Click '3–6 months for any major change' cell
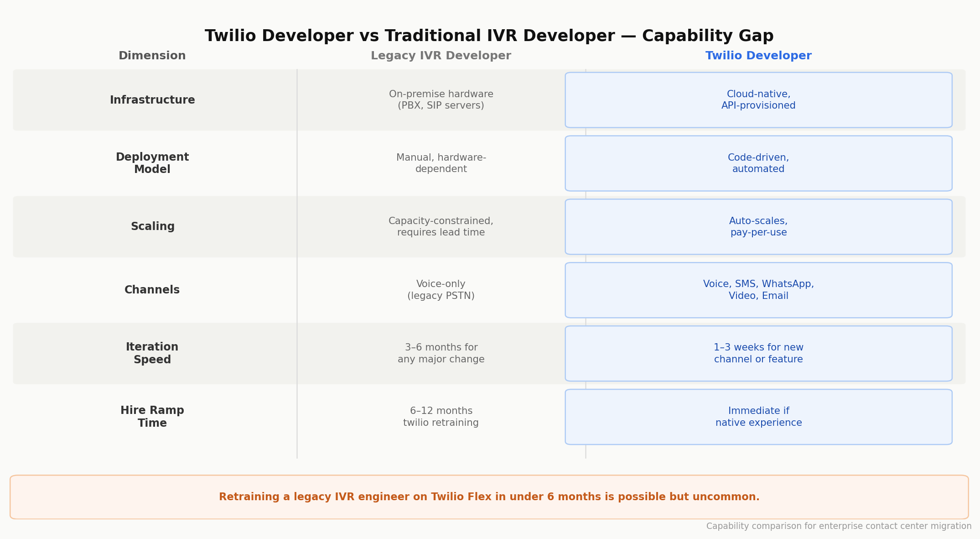 click(441, 354)
